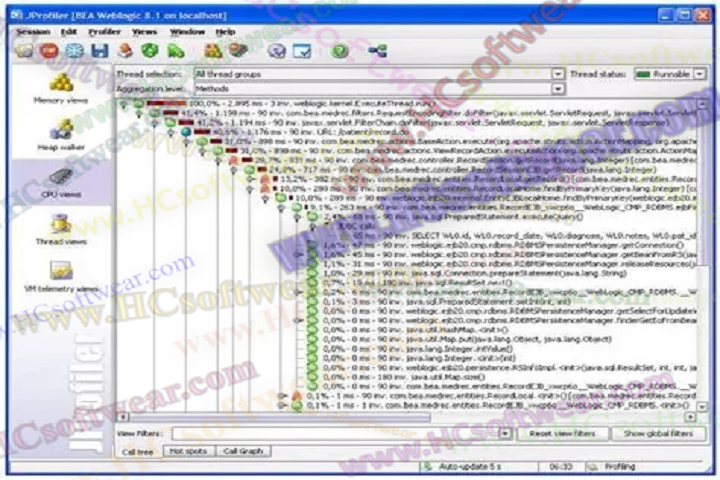Select the RDBMSPersistenceManager.getConnection() row

pos(496,245)
